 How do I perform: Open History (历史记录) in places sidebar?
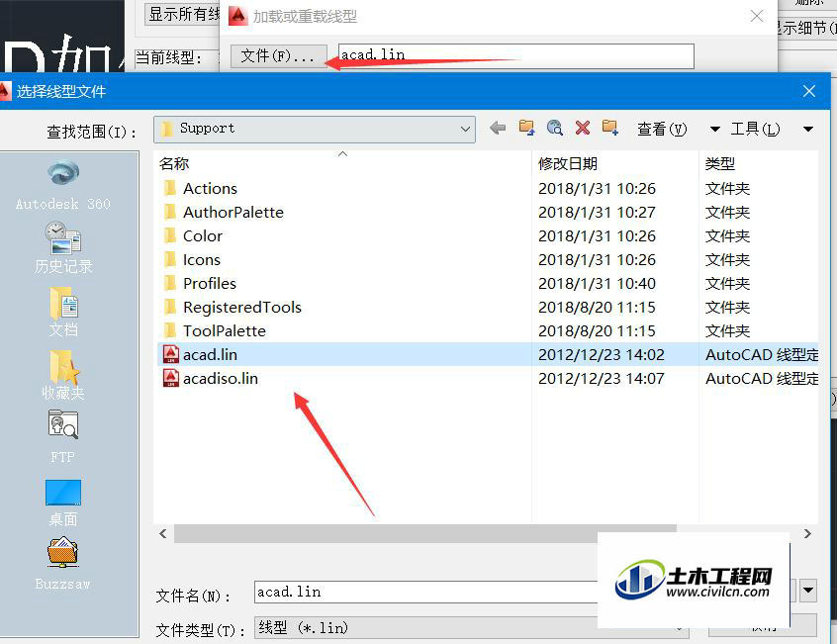(63, 248)
